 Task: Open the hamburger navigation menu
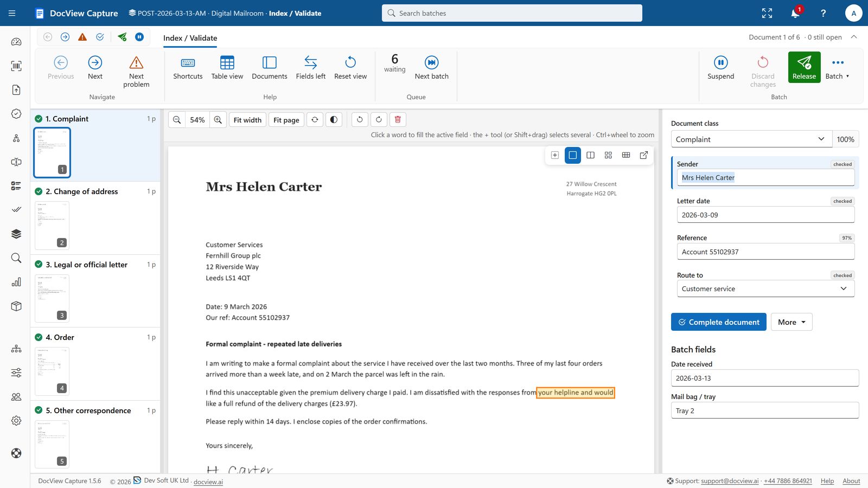tap(12, 13)
